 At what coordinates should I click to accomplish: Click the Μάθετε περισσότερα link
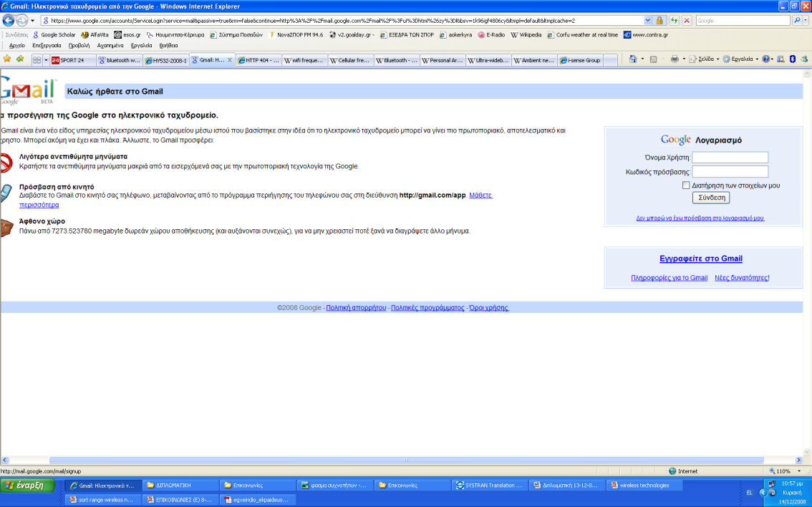point(480,195)
